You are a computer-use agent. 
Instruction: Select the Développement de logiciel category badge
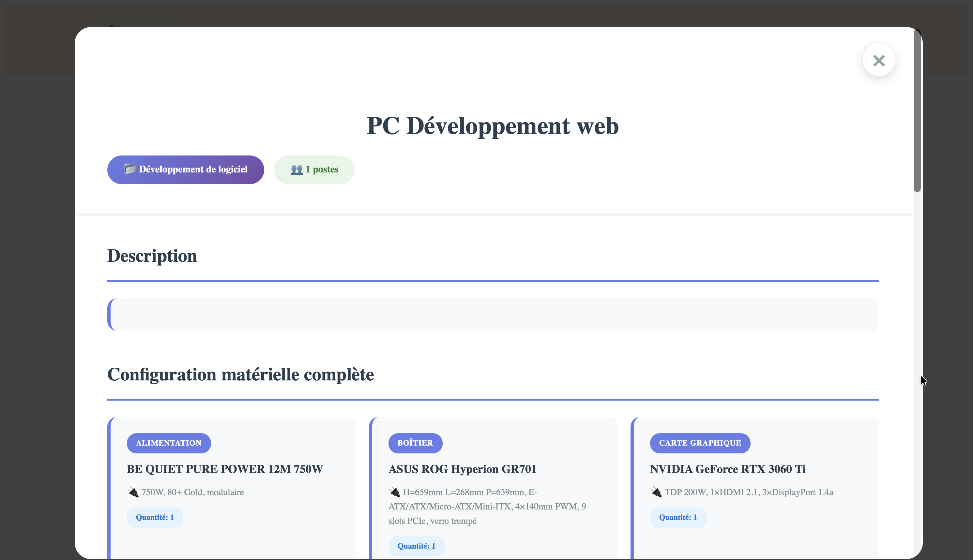(x=186, y=169)
